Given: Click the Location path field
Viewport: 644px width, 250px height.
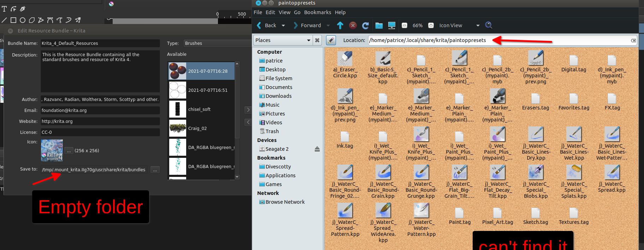Looking at the screenshot, I should click(502, 40).
